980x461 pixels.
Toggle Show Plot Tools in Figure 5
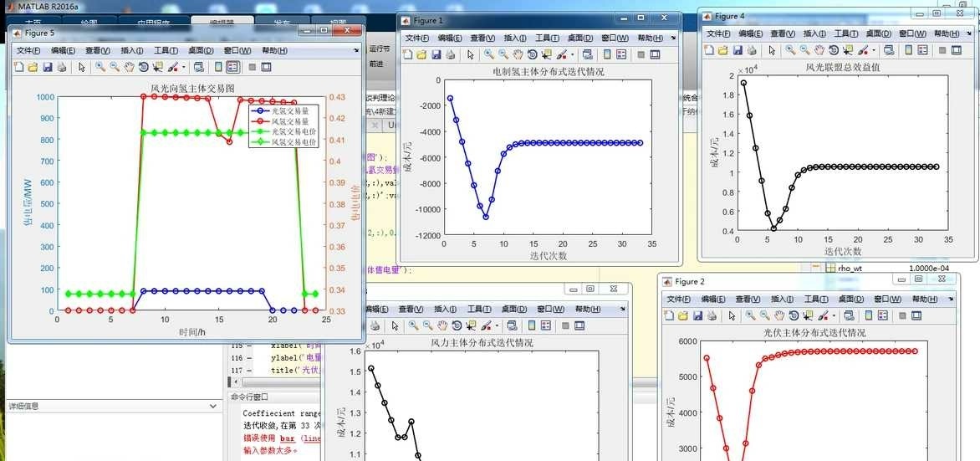tap(266, 67)
